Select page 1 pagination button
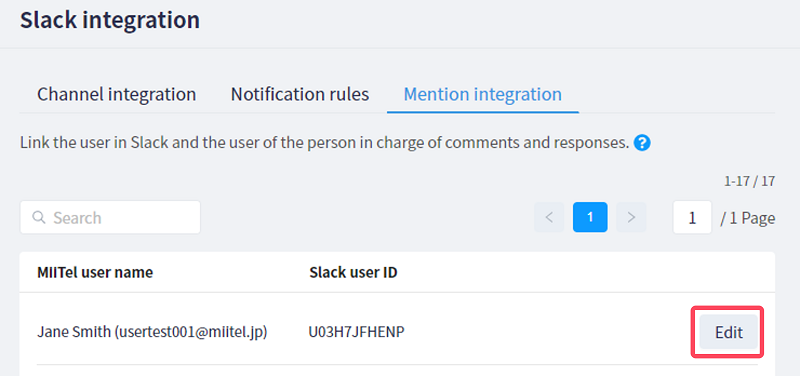Viewport: 800px width, 376px height. coord(590,217)
